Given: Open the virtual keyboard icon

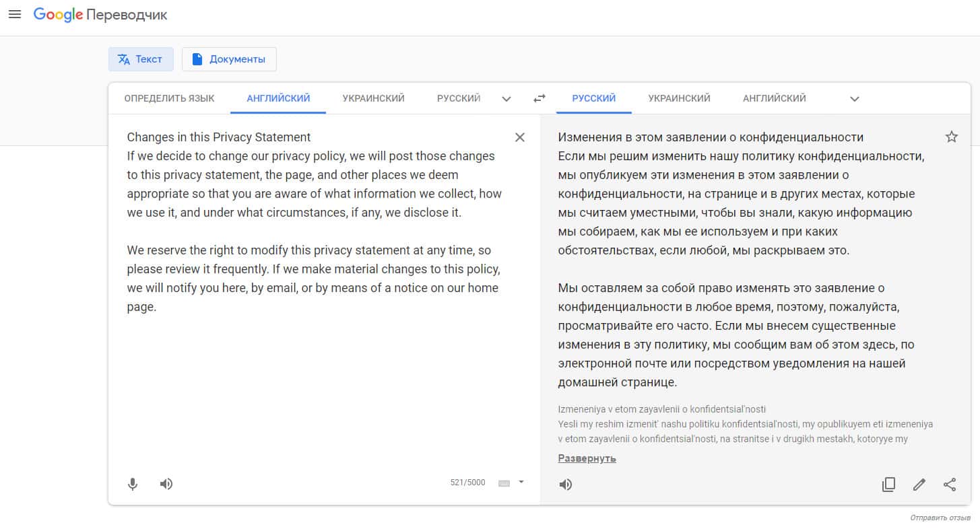Looking at the screenshot, I should (x=504, y=483).
